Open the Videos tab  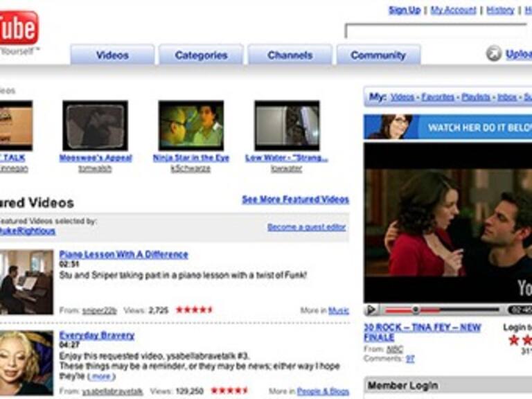tap(112, 55)
